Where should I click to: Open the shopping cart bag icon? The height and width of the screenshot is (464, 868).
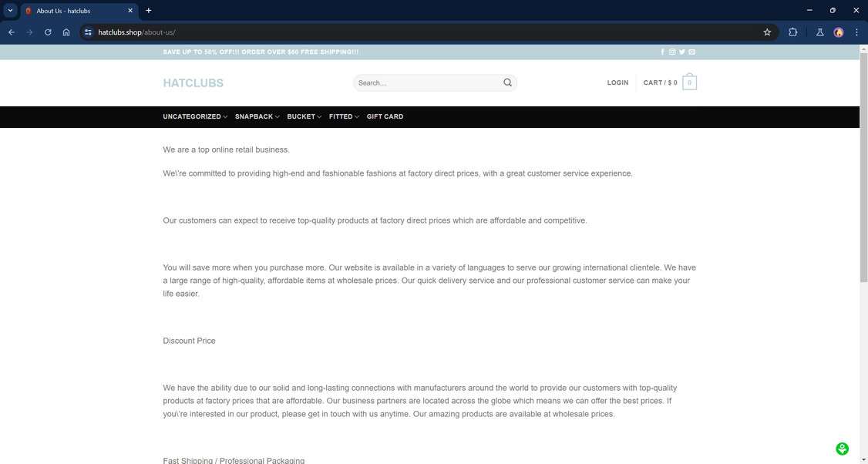pyautogui.click(x=689, y=82)
